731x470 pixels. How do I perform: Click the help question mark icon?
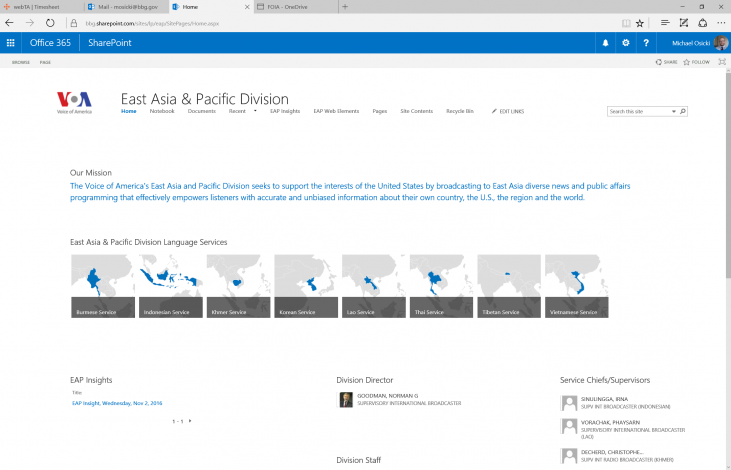click(x=646, y=43)
